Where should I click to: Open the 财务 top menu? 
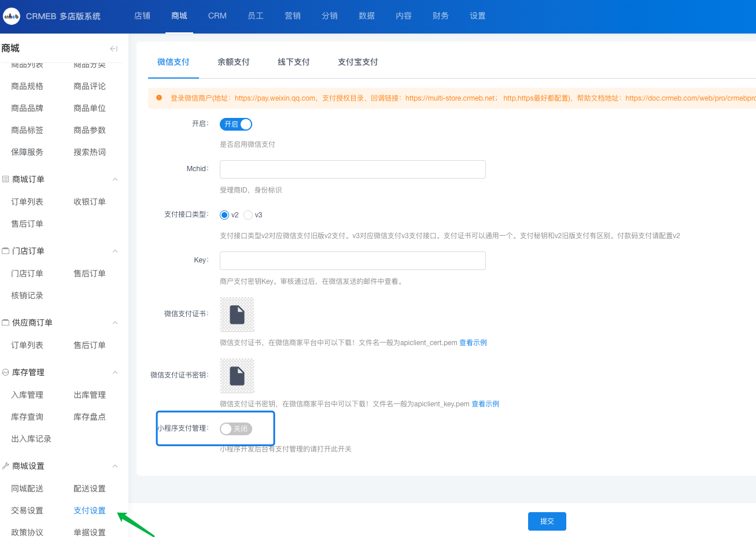[x=440, y=16]
